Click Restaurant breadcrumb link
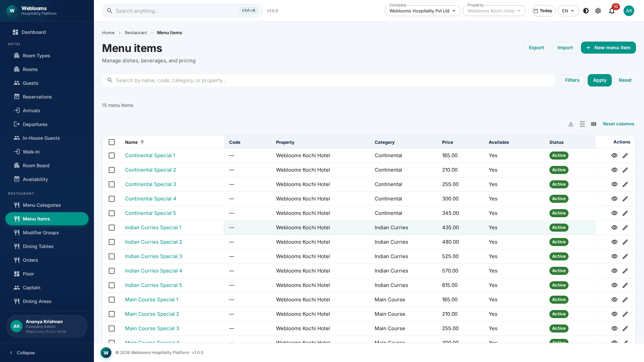This screenshot has width=644, height=362. 136,33
